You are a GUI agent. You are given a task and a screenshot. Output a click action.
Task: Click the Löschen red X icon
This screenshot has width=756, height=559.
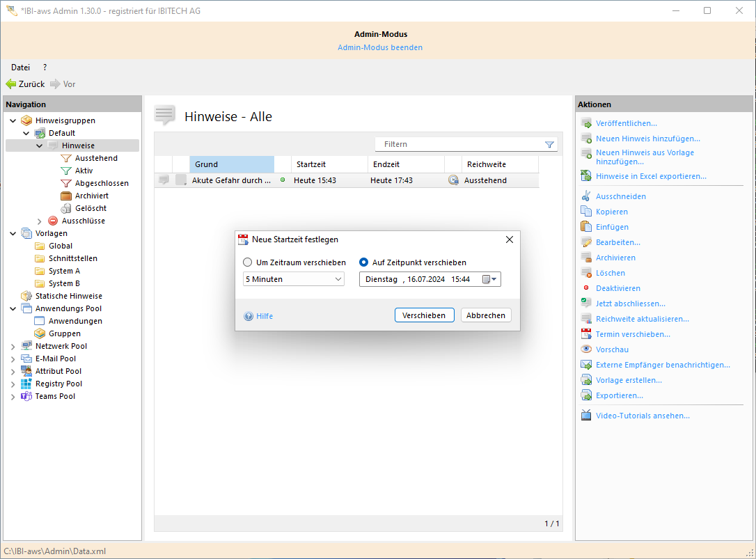click(x=586, y=273)
